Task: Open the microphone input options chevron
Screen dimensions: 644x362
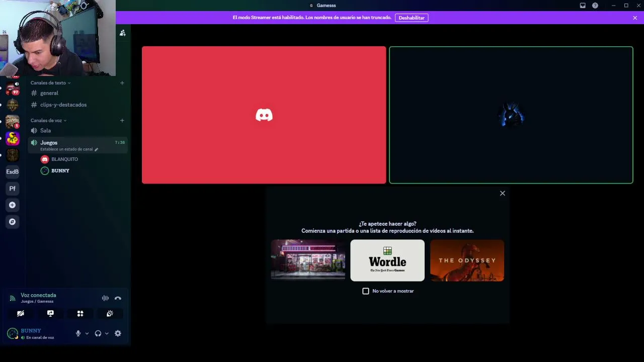Action: point(87,333)
